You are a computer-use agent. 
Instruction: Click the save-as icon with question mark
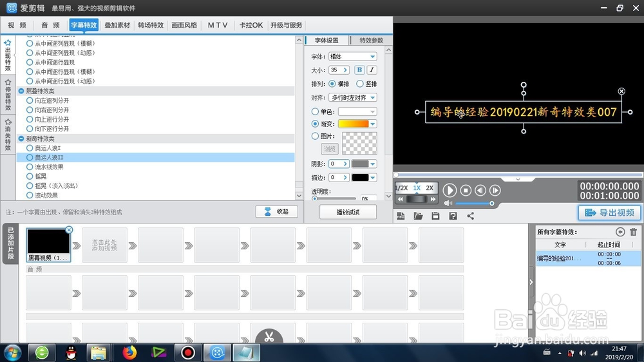[x=453, y=216]
